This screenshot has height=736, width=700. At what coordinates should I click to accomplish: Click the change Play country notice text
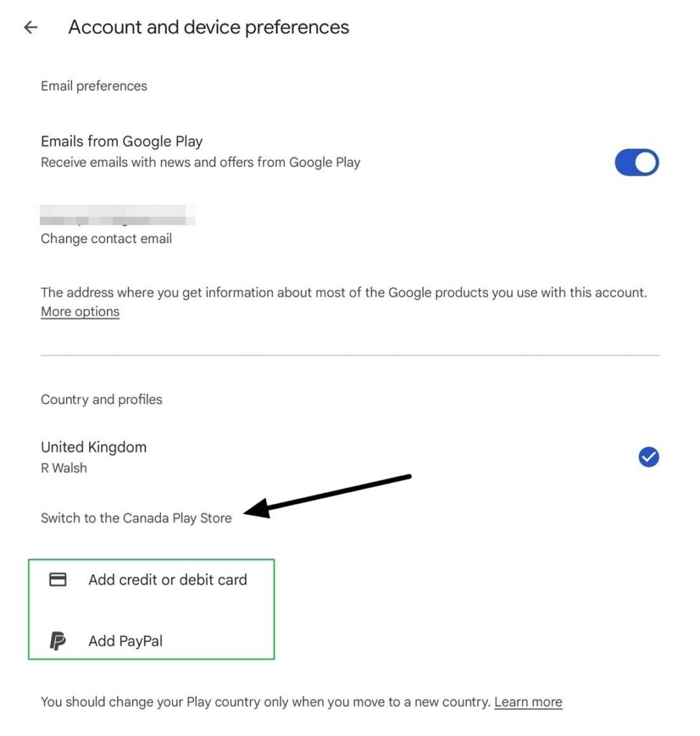tap(265, 701)
